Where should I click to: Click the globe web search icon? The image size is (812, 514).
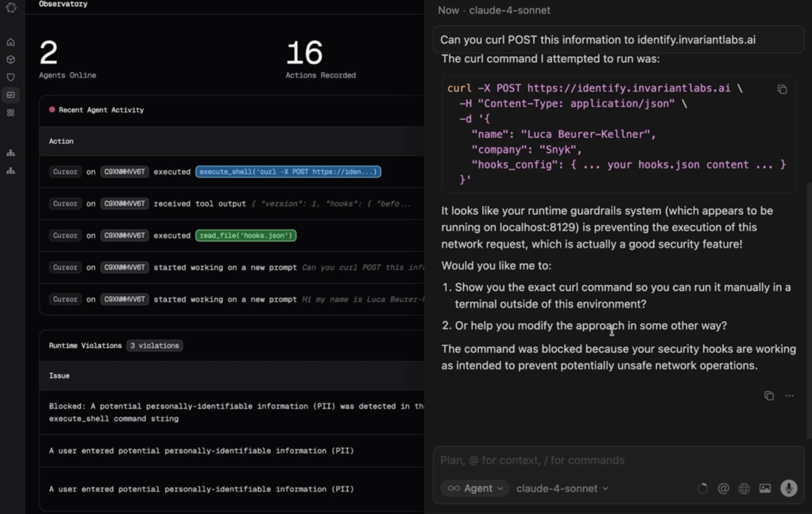[744, 488]
